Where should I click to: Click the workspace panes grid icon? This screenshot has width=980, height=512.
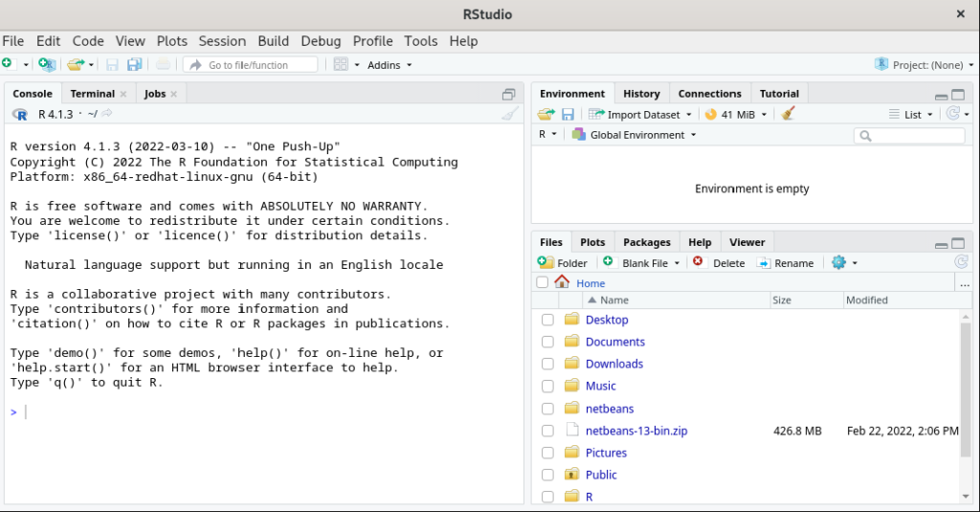click(x=341, y=64)
